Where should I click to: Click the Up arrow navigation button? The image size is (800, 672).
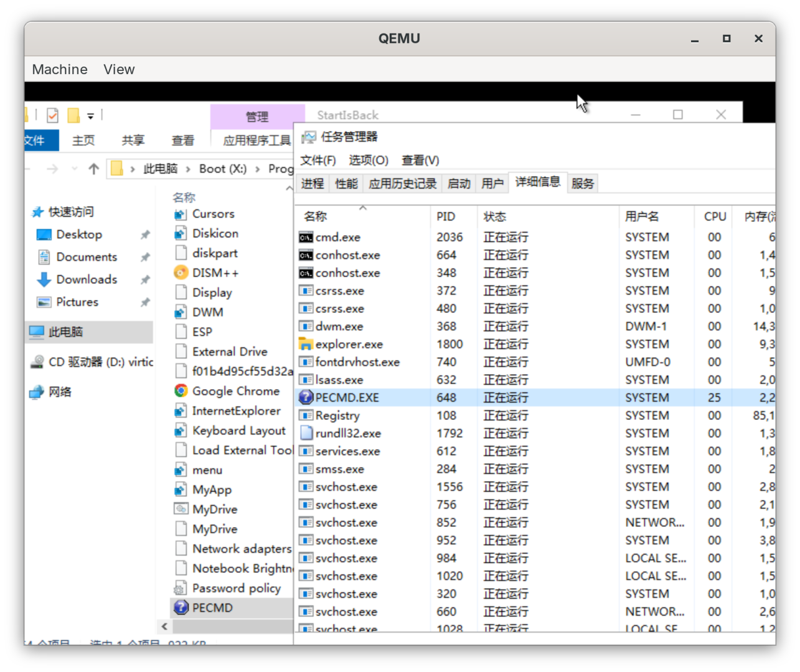click(x=94, y=169)
